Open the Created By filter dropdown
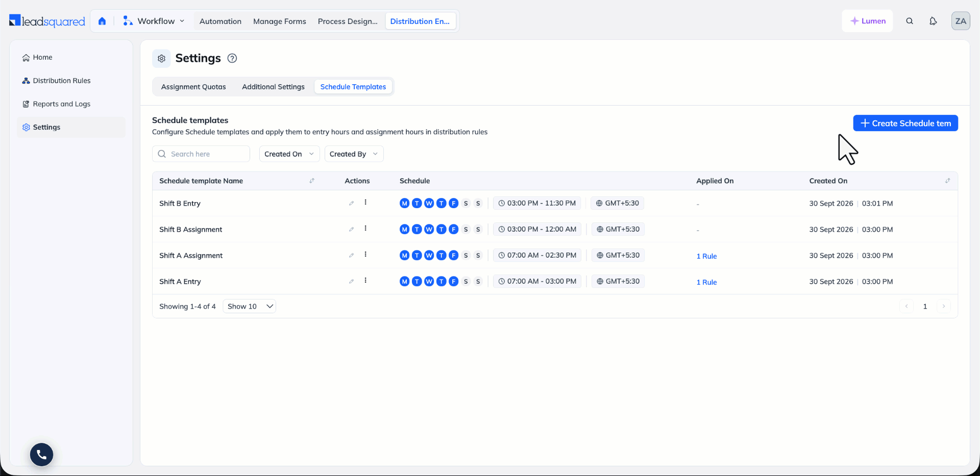The height and width of the screenshot is (476, 980). point(354,154)
